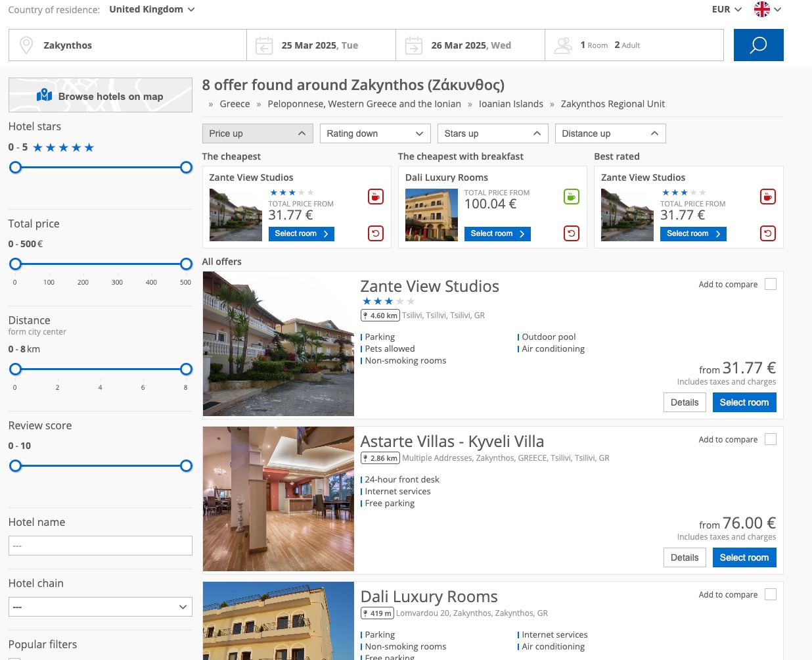Image resolution: width=812 pixels, height=660 pixels.
Task: Open the Distance up sort dropdown
Action: 610,133
